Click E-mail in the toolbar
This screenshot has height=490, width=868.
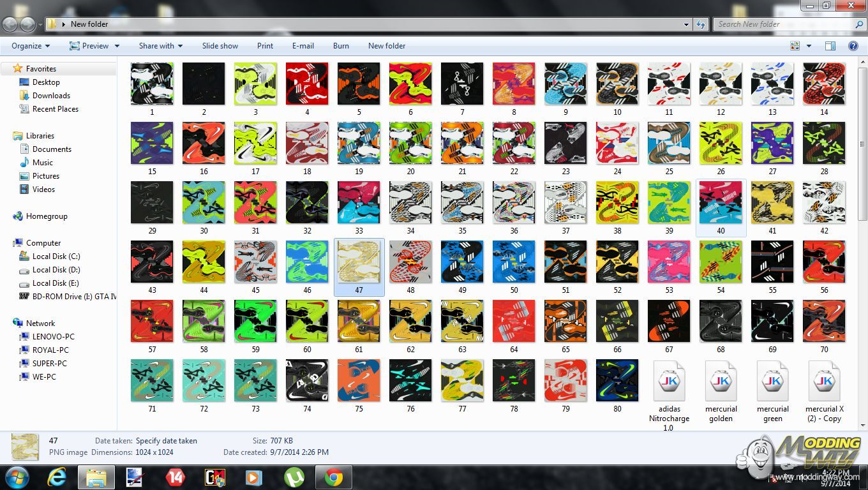pyautogui.click(x=303, y=46)
